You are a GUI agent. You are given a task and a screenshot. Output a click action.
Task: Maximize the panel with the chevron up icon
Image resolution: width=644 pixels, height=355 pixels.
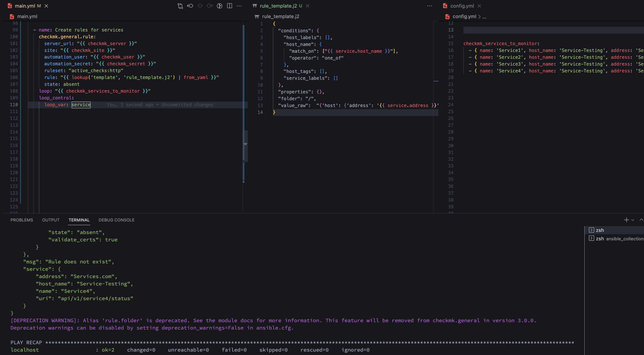click(641, 220)
